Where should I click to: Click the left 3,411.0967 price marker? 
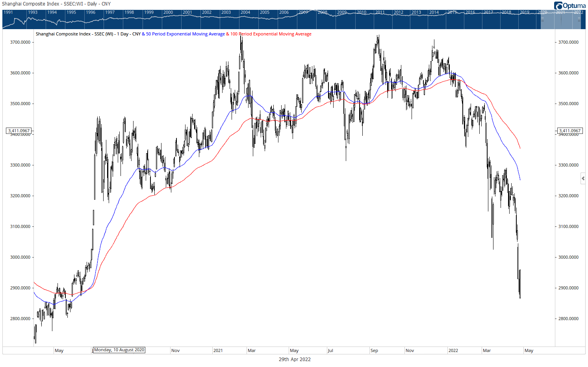click(x=19, y=131)
